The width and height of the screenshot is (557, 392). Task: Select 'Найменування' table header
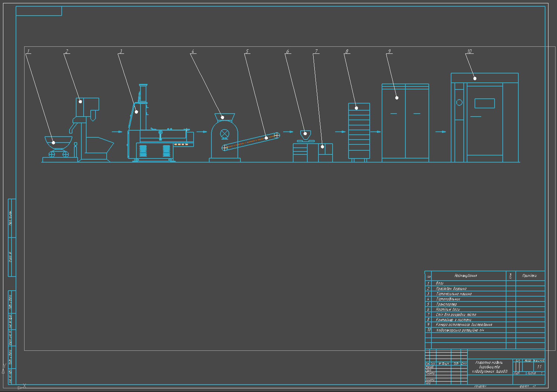(x=466, y=276)
